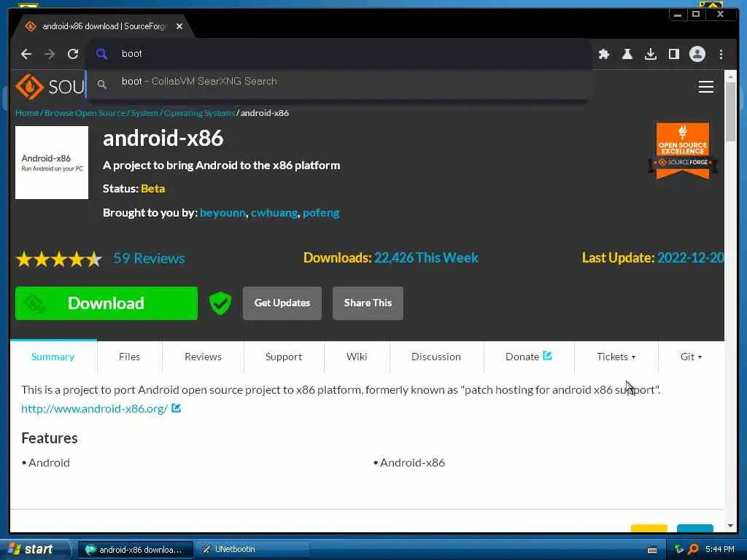Switch to the Files tab
Image resolution: width=747 pixels, height=560 pixels.
click(x=130, y=357)
